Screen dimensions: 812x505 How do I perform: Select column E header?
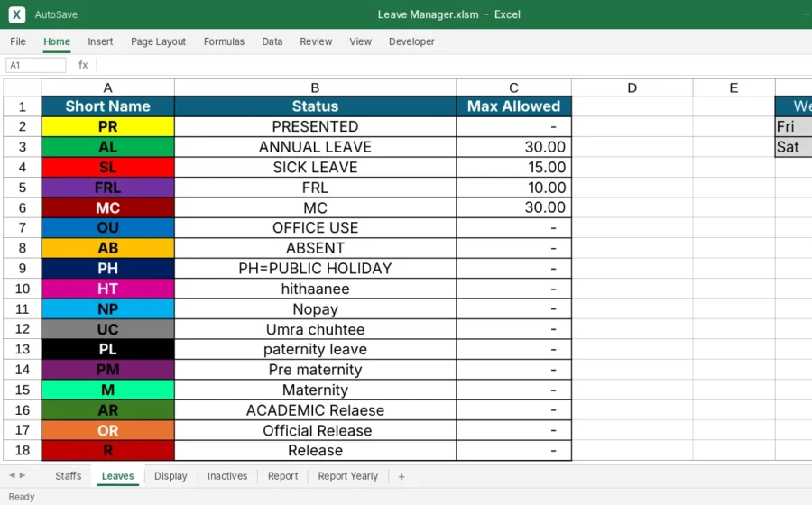pyautogui.click(x=734, y=87)
